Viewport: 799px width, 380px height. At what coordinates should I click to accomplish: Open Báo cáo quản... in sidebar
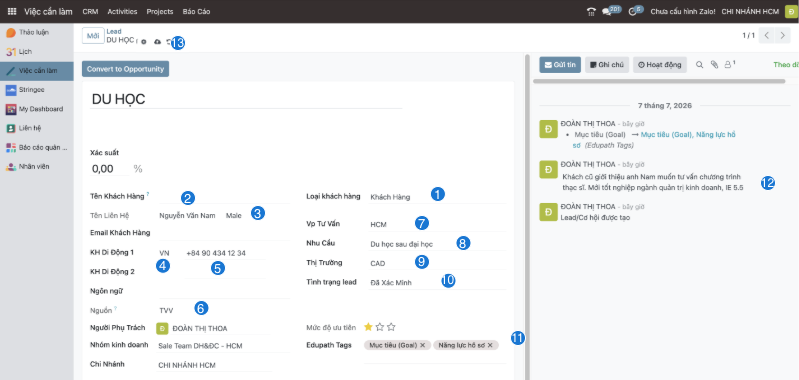(37, 148)
